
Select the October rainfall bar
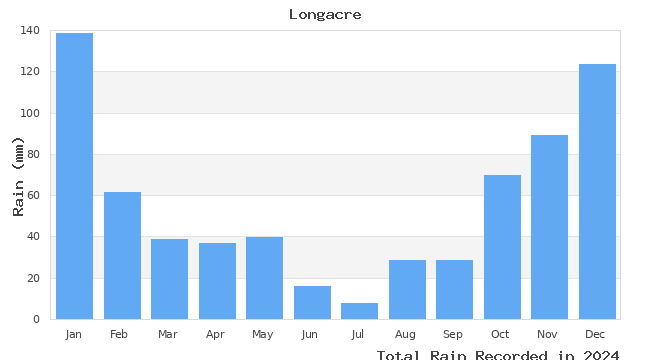point(502,247)
